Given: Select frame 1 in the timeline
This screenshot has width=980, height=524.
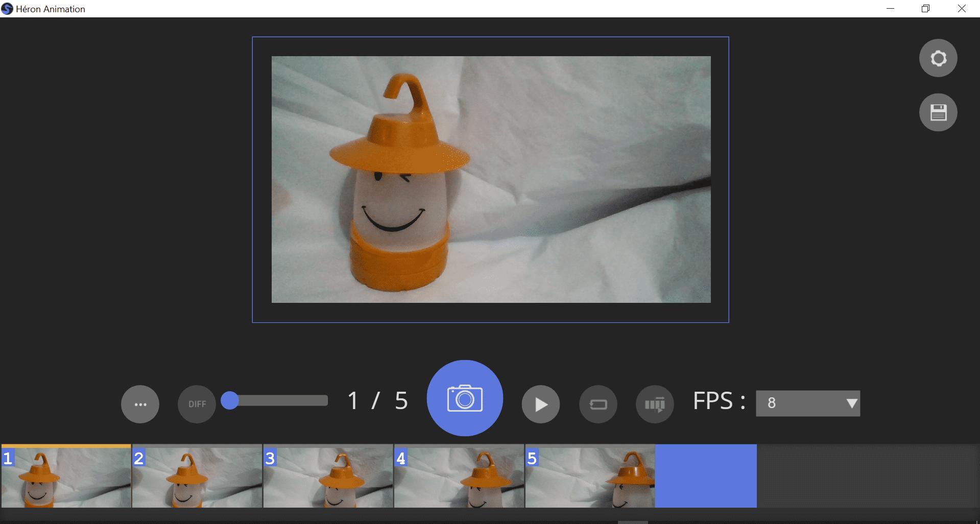Looking at the screenshot, I should [x=66, y=475].
